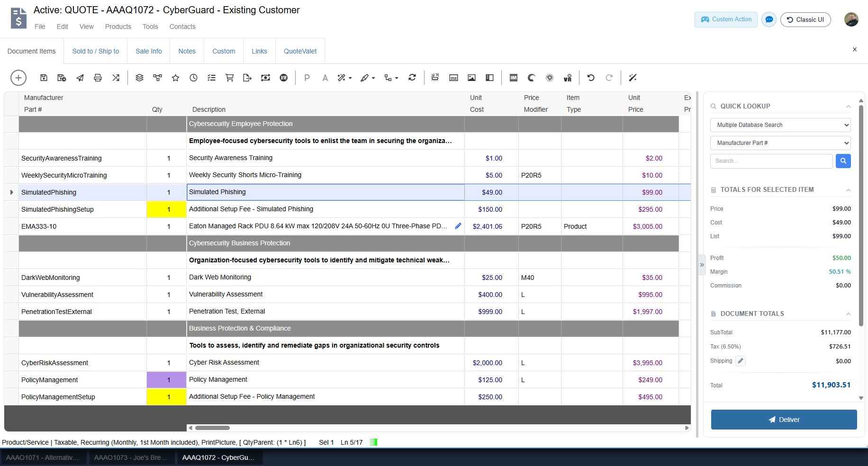Open the Multiple Database Search dropdown
The image size is (868, 466).
click(780, 125)
